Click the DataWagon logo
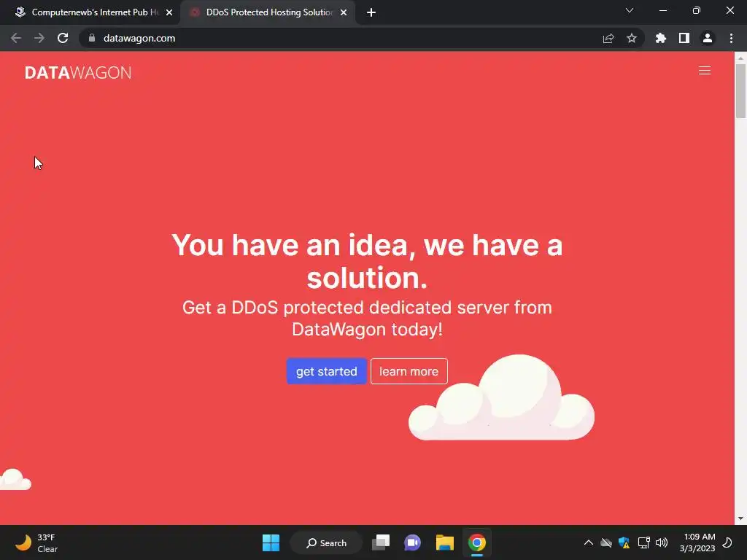 [x=78, y=72]
